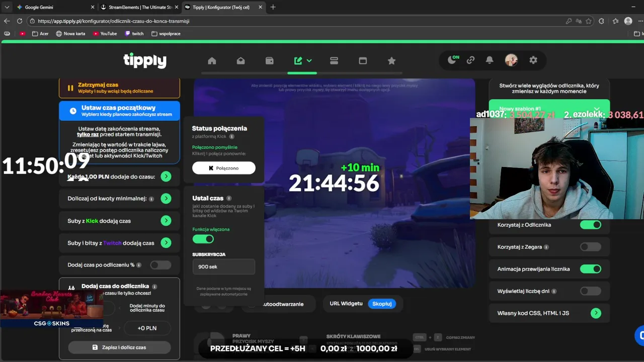The height and width of the screenshot is (362, 644).
Task: Click info icon next to Korzystaj z Zegara
Action: [546, 247]
